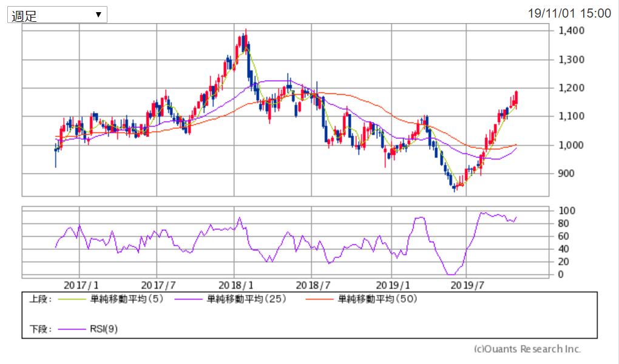Click the 19/11/01 15:00 timestamp
Image resolution: width=619 pixels, height=364 pixels.
569,13
